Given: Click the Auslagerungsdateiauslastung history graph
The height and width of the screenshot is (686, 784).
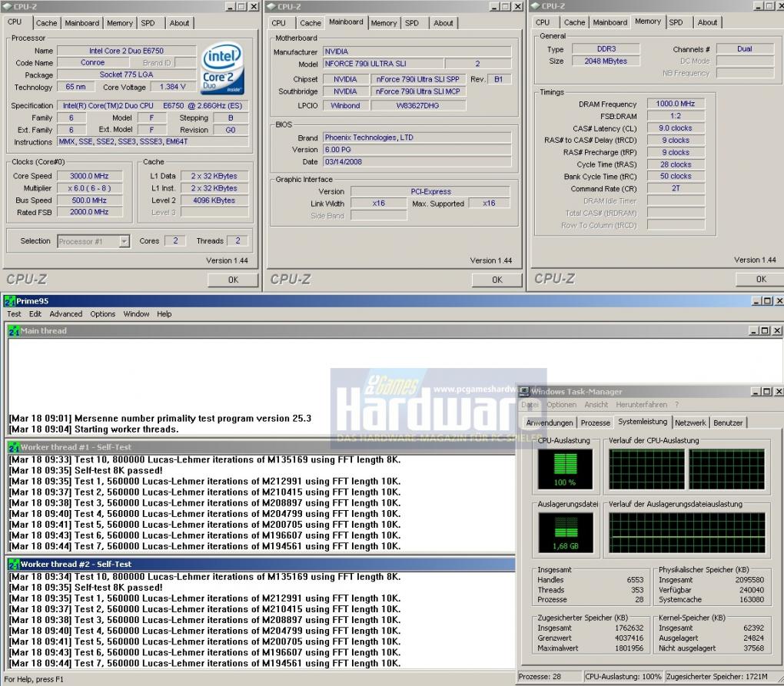Looking at the screenshot, I should pyautogui.click(x=686, y=532).
